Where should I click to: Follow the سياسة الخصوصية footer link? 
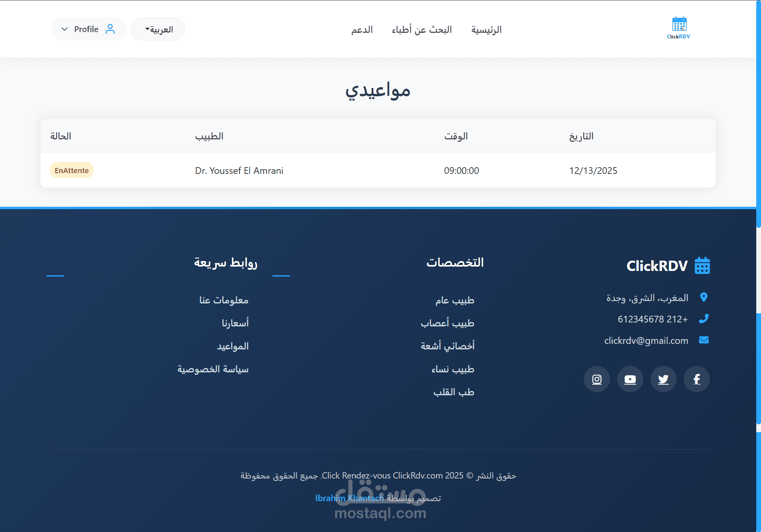click(213, 369)
